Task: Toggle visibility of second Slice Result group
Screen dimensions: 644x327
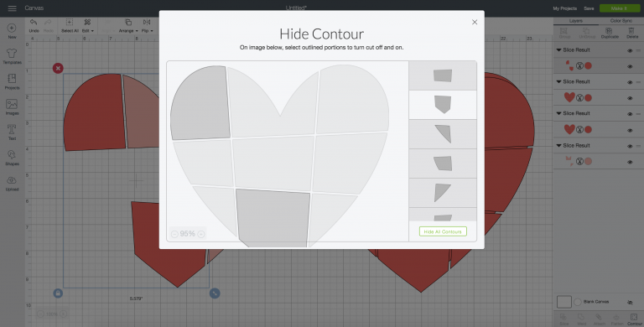Action: click(x=630, y=82)
